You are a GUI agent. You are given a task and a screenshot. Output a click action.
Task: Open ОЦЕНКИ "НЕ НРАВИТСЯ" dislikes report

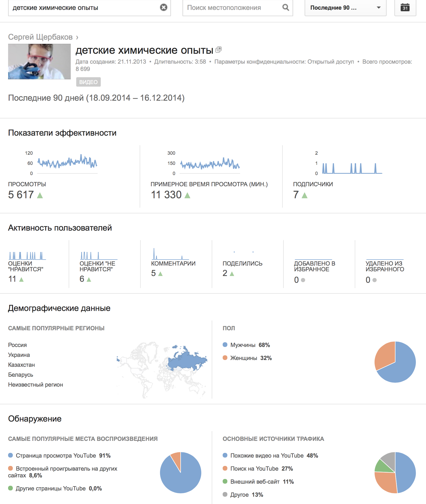coord(97,266)
